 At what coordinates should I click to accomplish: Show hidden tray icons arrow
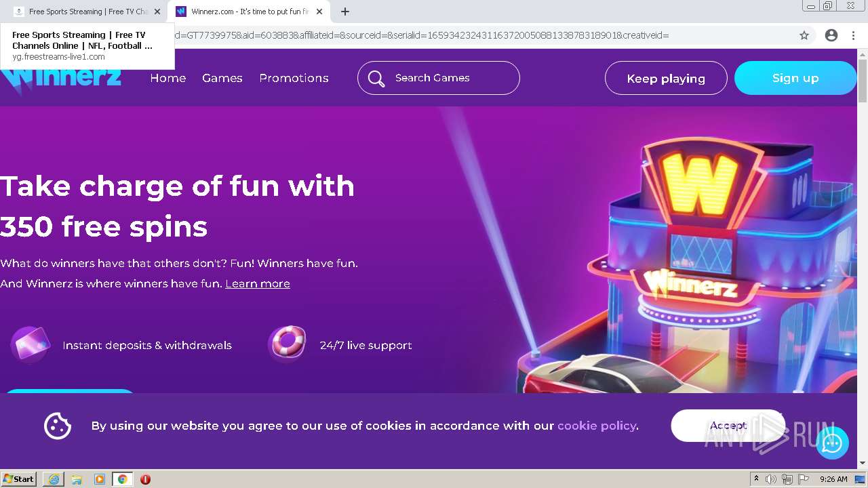coord(756,479)
